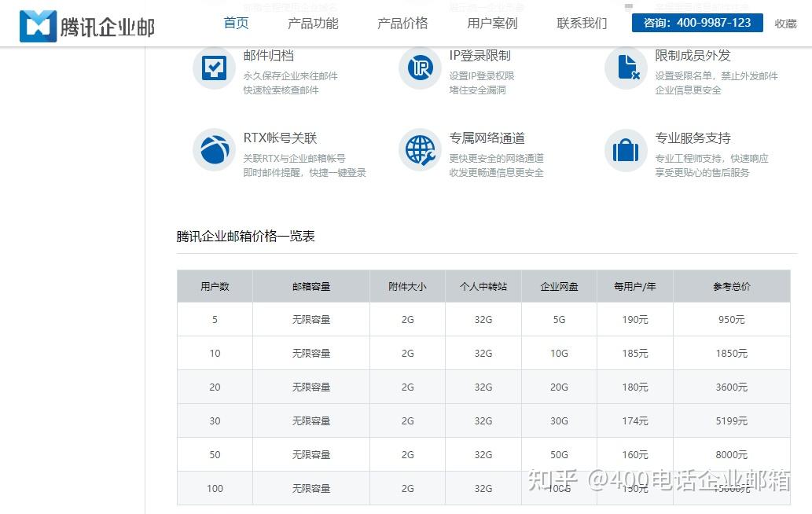812x514 pixels.
Task: Click the 附件大小 column header
Action: [x=407, y=286]
